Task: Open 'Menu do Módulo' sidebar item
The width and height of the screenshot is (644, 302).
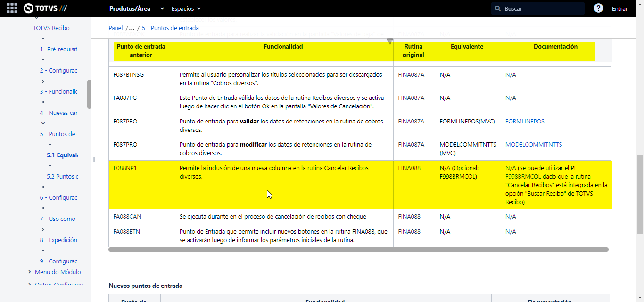Action: (x=58, y=272)
